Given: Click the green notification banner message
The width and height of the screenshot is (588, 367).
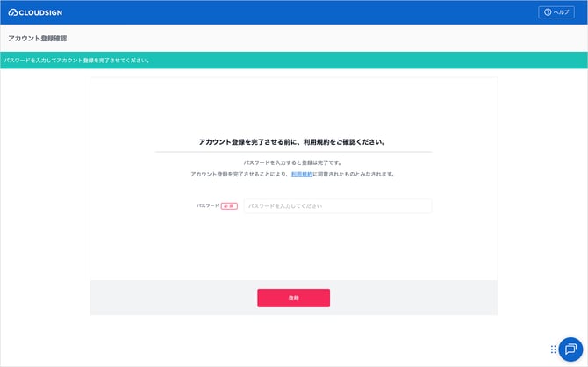Looking at the screenshot, I should click(x=76, y=61).
